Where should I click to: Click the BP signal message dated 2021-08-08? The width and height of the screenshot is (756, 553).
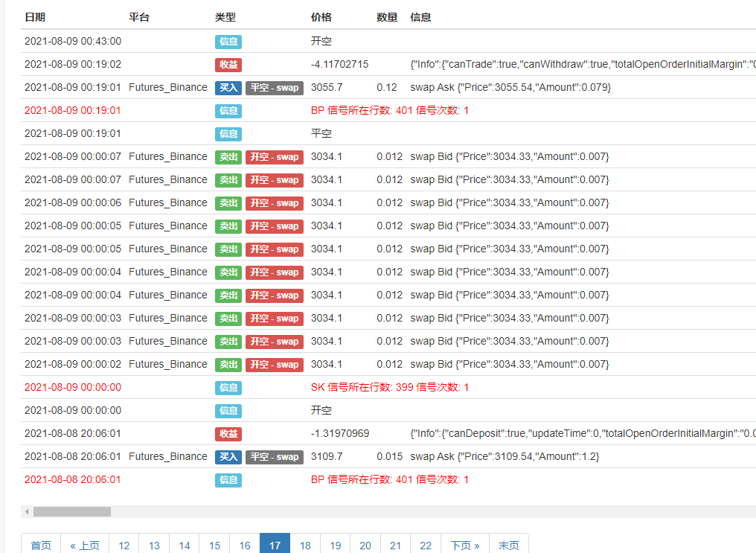tap(390, 479)
